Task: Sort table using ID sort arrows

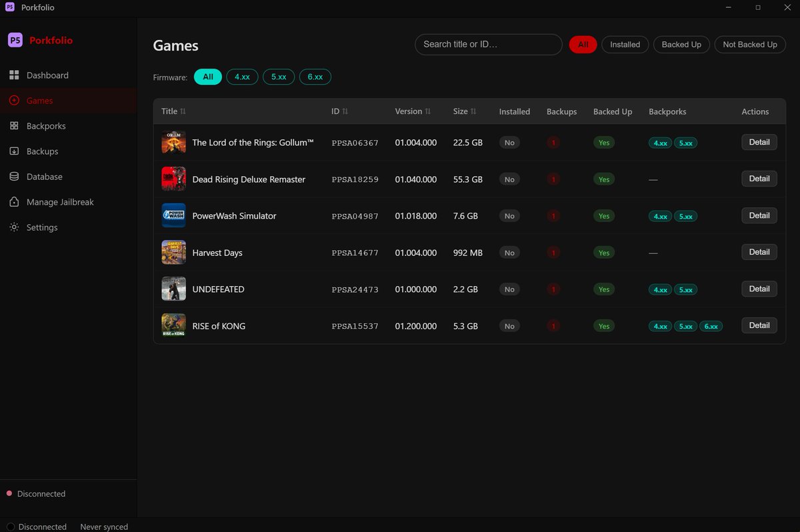Action: coord(345,111)
